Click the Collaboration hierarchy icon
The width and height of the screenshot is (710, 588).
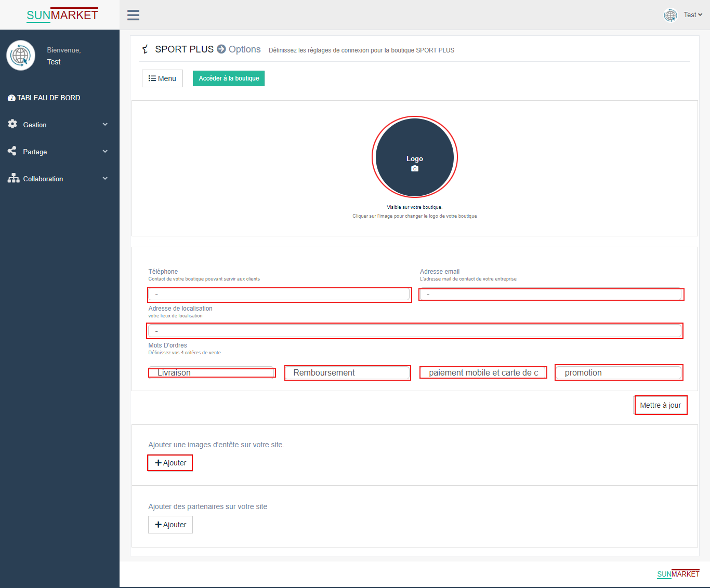(14, 178)
